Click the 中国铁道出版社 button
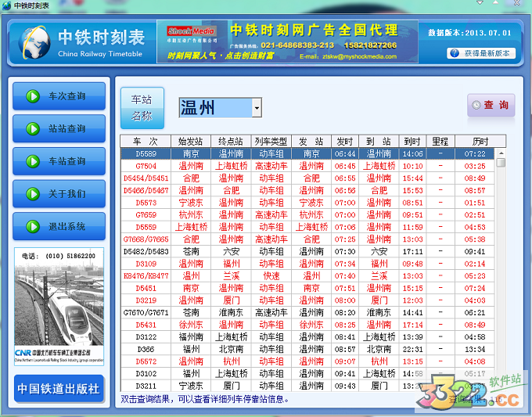532x417 pixels. [59, 388]
